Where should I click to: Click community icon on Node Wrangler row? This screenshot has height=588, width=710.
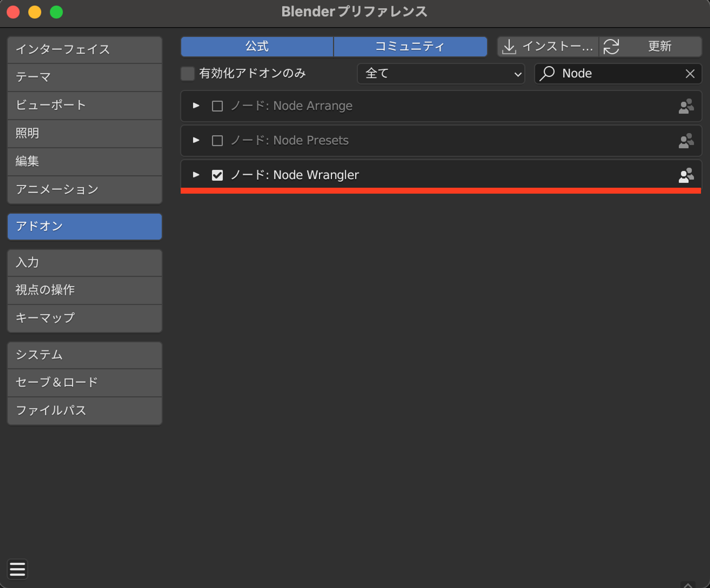point(686,175)
